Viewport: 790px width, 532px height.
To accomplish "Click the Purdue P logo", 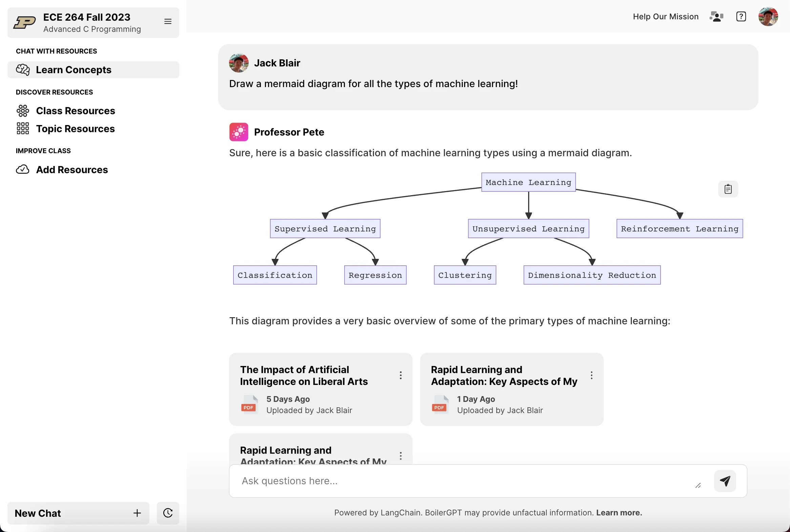I will (x=24, y=23).
